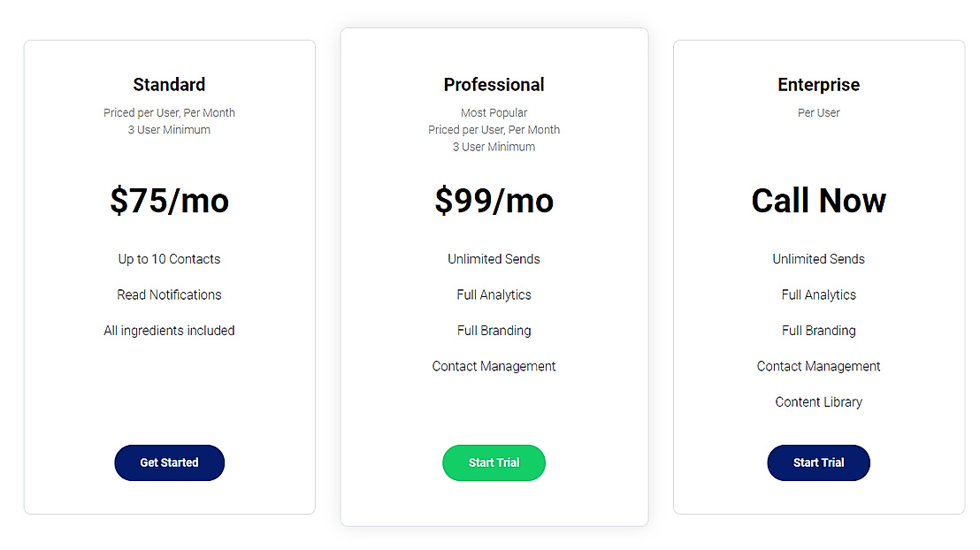Click the Most Popular label
980x550 pixels.
[494, 112]
